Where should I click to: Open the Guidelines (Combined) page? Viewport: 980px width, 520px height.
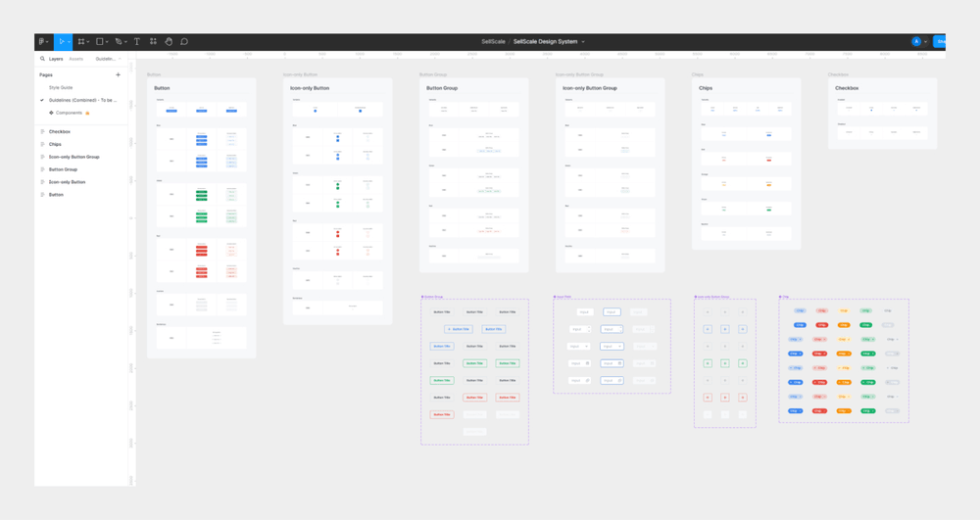click(x=82, y=101)
